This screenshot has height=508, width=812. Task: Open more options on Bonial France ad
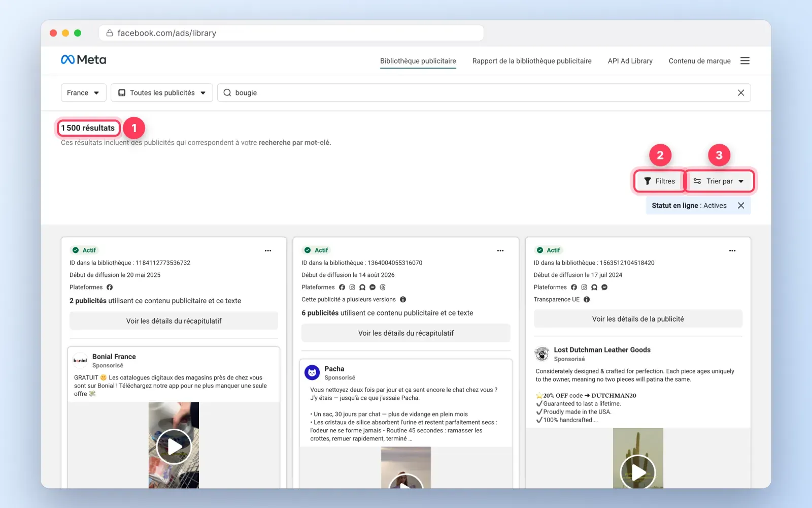(x=268, y=250)
